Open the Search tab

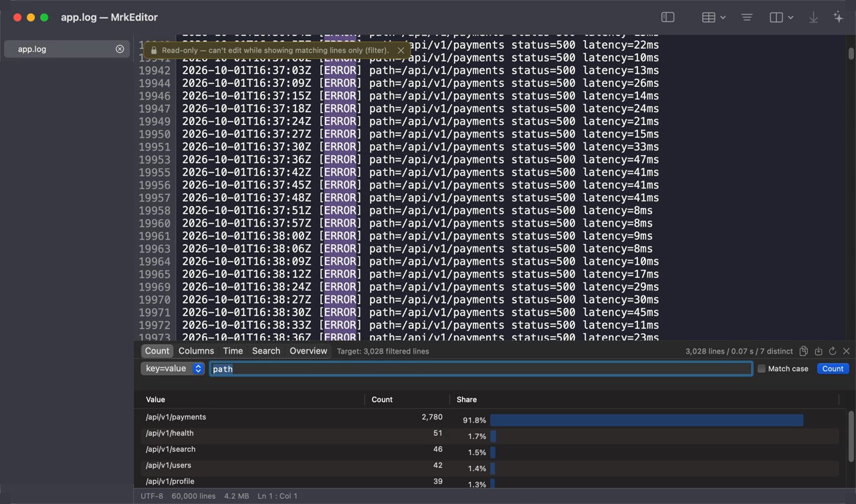pyautogui.click(x=266, y=351)
